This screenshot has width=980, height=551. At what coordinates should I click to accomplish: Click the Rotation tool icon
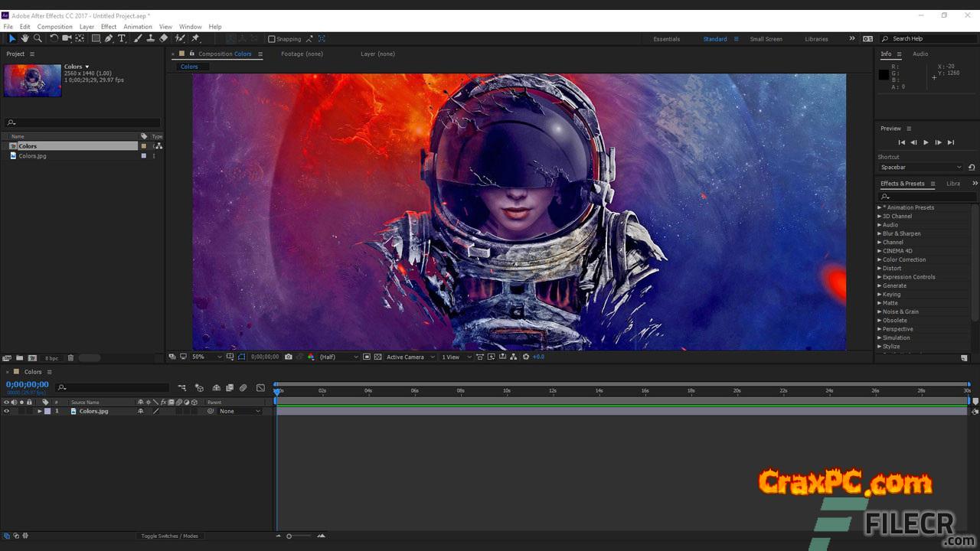coord(54,38)
